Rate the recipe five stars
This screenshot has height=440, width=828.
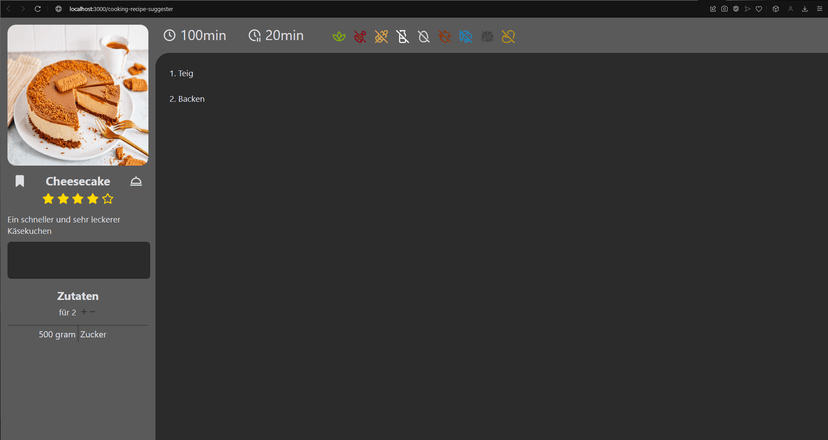coord(108,199)
